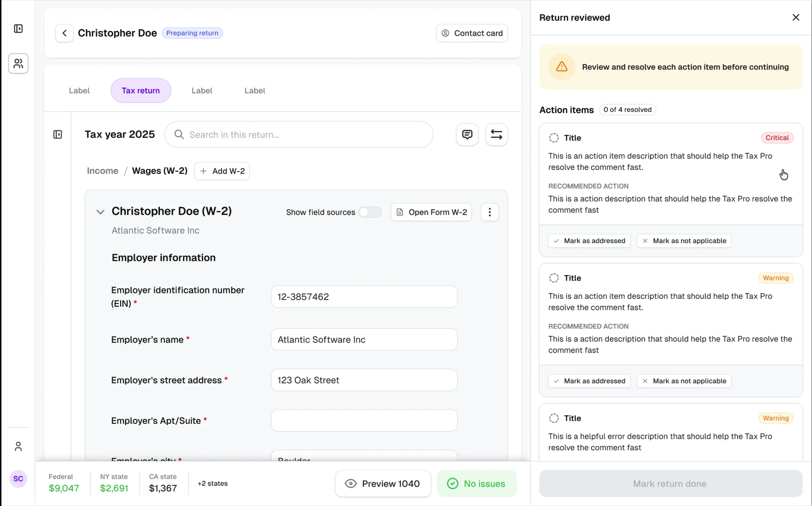The width and height of the screenshot is (812, 506).
Task: Open the clients people icon in sidebar
Action: point(18,63)
